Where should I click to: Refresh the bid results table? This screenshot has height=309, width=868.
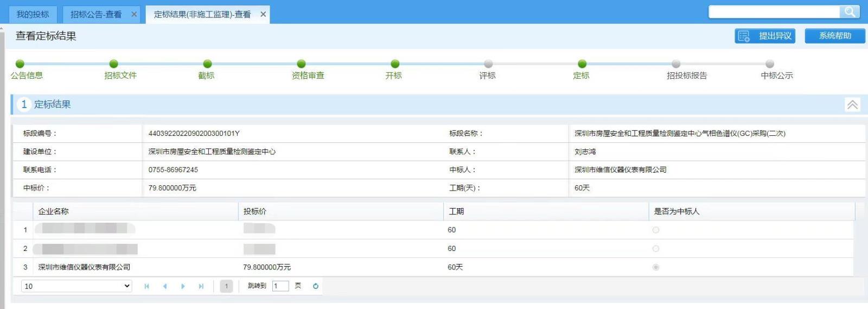[x=316, y=286]
